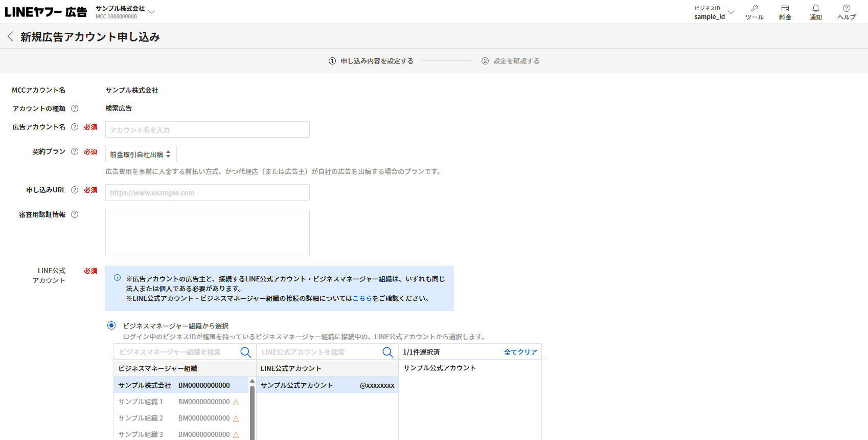Click the scroll up arrow of the organization list

pos(252,381)
